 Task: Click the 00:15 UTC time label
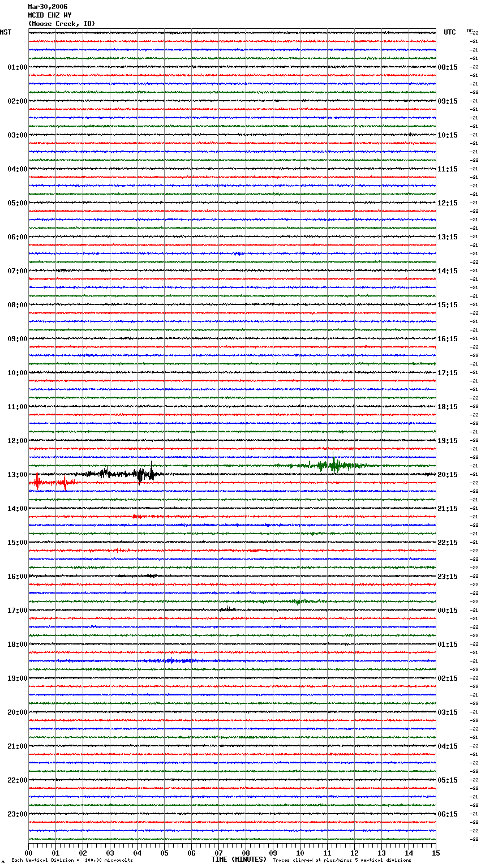(x=448, y=611)
